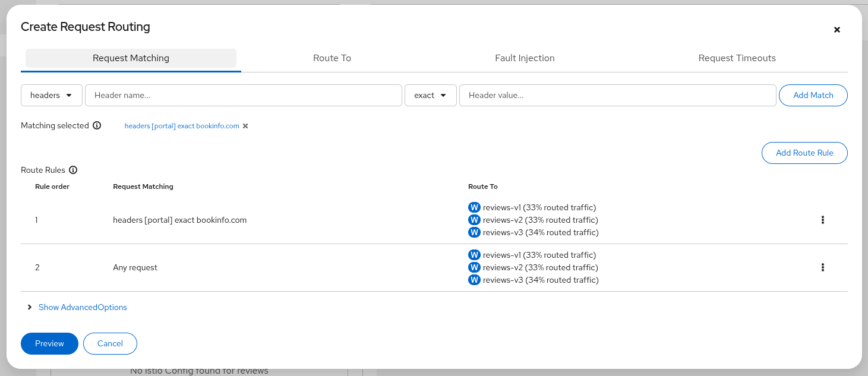
Task: Click the workload icon for reviews-v2 in rule 1
Action: [x=474, y=219]
